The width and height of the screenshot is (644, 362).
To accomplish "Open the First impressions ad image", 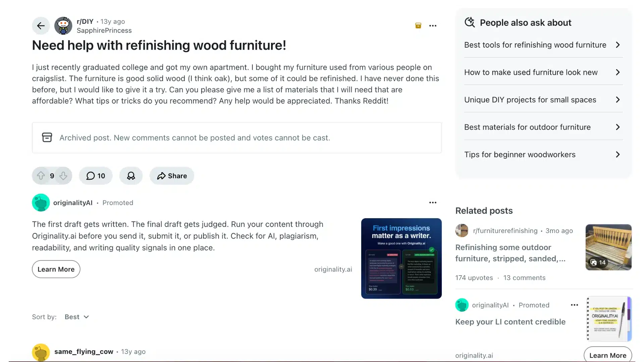I will pyautogui.click(x=401, y=258).
